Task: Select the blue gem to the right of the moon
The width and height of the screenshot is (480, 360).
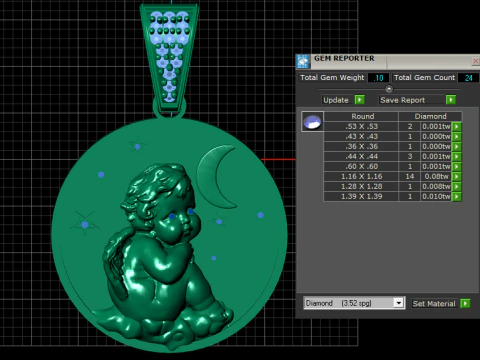Action: coord(260,215)
